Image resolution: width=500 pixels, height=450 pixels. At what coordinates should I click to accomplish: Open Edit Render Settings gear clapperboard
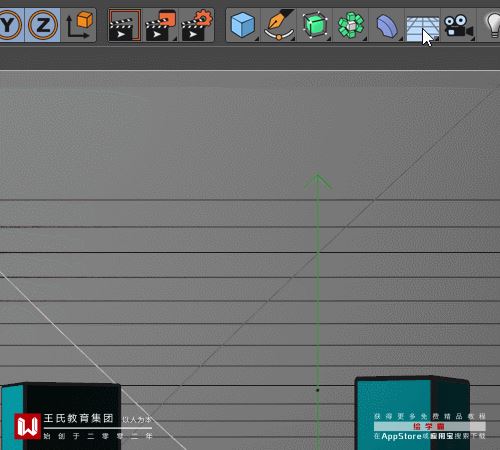click(197, 25)
